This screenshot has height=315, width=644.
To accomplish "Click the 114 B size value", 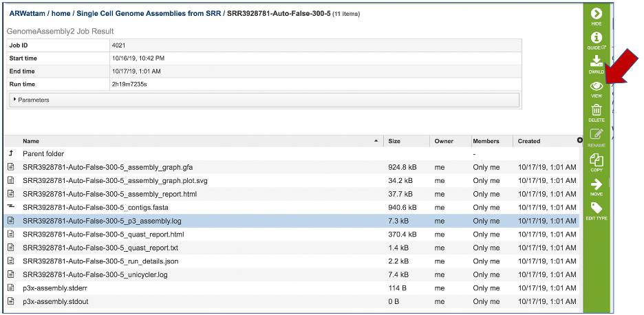I will tap(397, 288).
